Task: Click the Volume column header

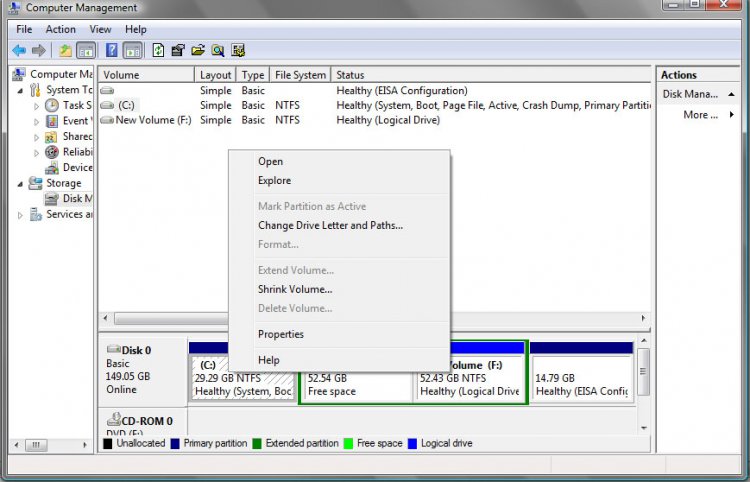Action: coord(145,75)
